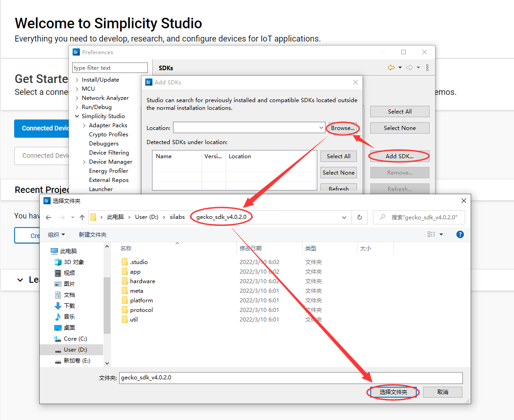Image resolution: width=514 pixels, height=420 pixels.
Task: Go up one folder level
Action: tap(82, 218)
